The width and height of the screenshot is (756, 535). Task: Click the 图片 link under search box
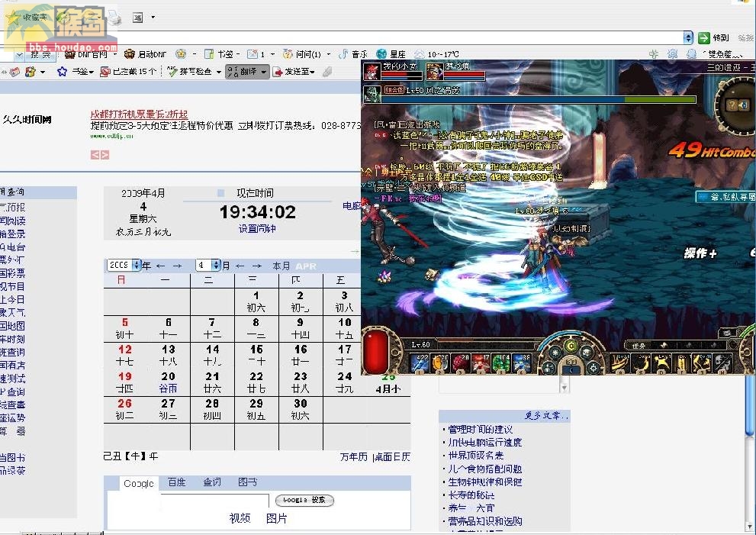click(x=277, y=518)
